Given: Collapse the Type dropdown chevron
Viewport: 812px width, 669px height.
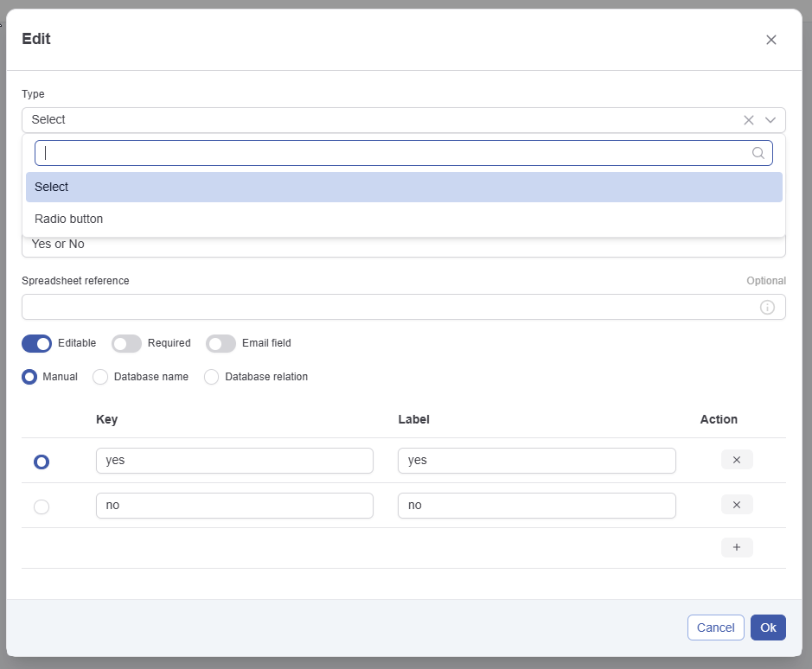Looking at the screenshot, I should pos(770,120).
